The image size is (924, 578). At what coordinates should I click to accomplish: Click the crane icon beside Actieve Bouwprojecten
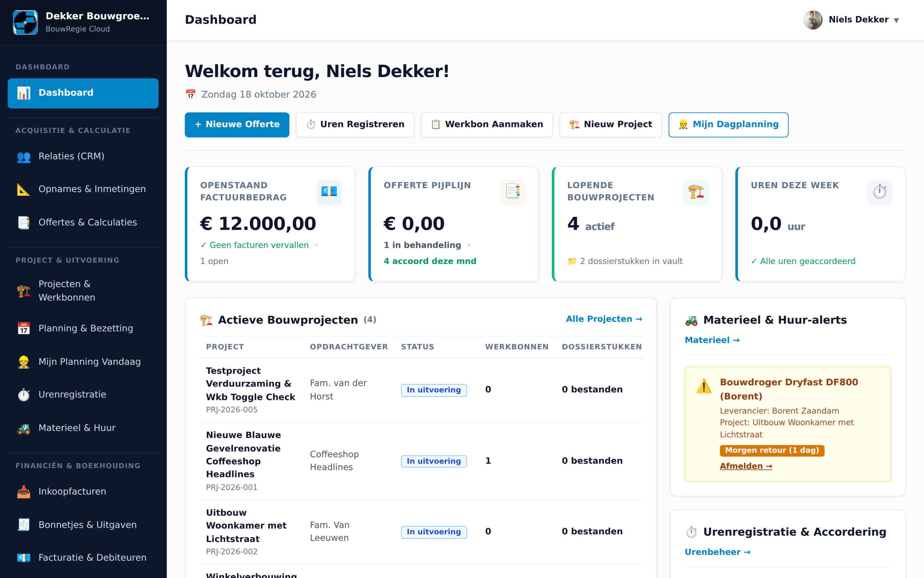(x=206, y=320)
